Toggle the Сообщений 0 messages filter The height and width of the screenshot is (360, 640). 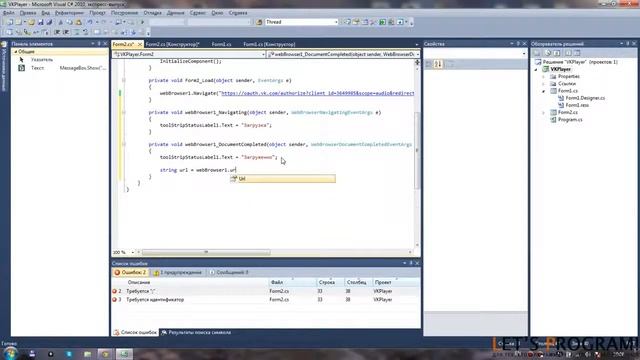(229, 272)
